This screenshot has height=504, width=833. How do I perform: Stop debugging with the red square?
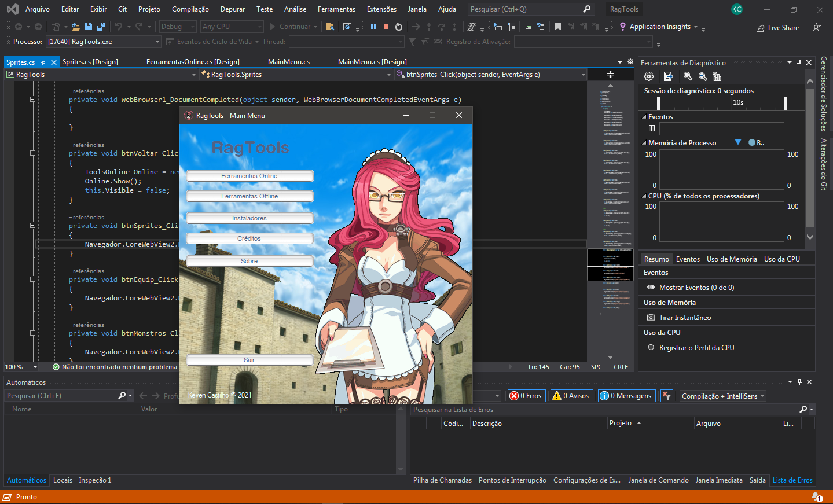(x=386, y=27)
